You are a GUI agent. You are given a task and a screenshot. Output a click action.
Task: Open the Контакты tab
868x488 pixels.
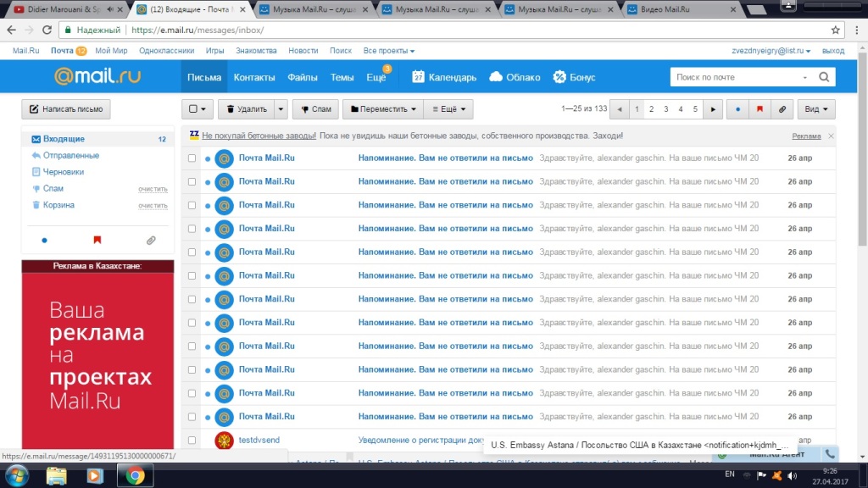pyautogui.click(x=254, y=77)
